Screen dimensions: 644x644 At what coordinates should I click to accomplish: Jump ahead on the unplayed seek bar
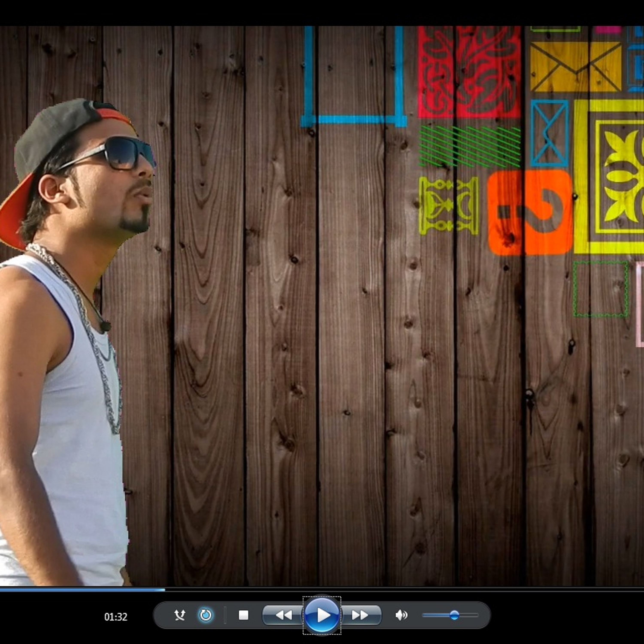click(x=400, y=590)
